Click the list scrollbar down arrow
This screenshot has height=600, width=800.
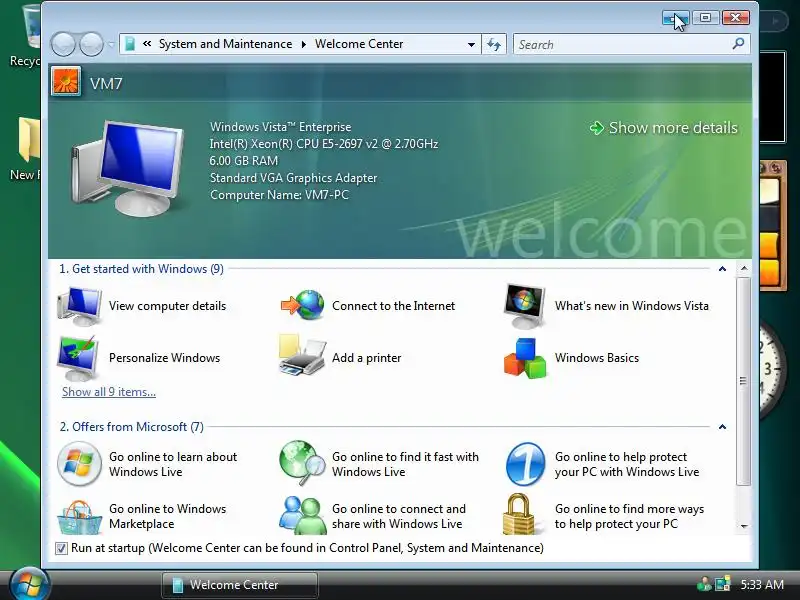(x=744, y=526)
